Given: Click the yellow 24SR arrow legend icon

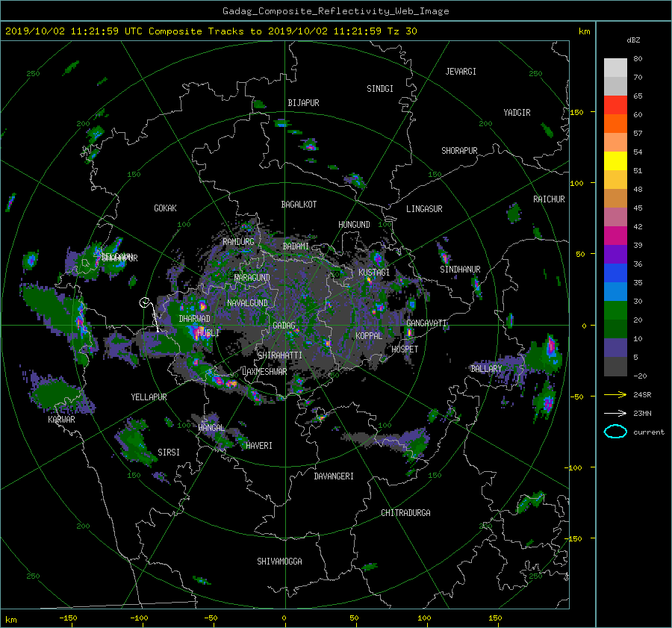Looking at the screenshot, I should click(615, 394).
